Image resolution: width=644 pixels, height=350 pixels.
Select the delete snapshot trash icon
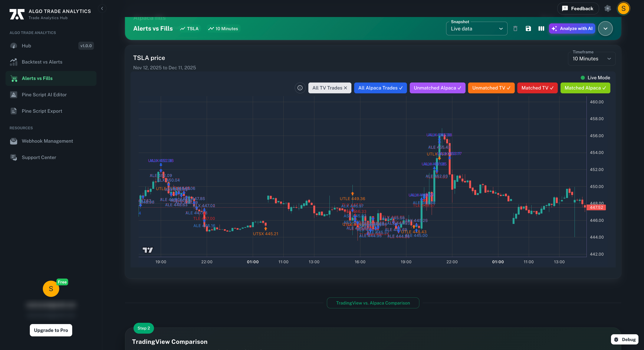(516, 28)
